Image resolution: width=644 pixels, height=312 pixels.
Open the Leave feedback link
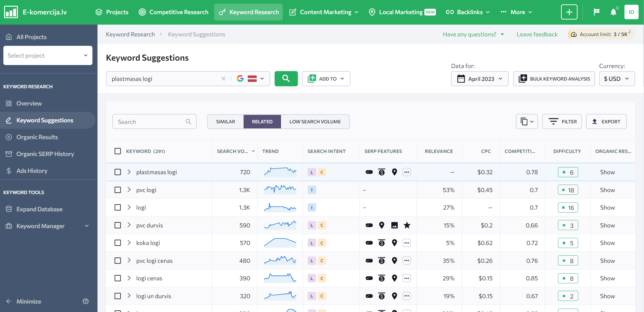coord(537,34)
